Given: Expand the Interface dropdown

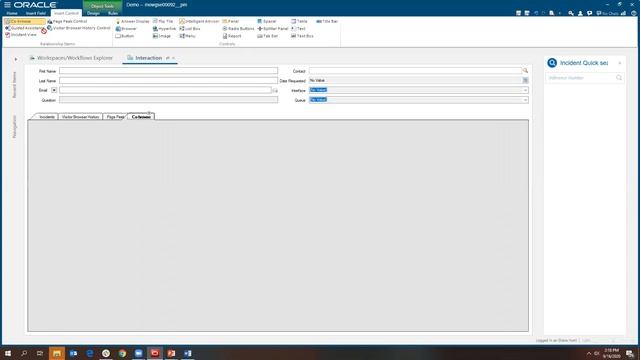Looking at the screenshot, I should 525,90.
